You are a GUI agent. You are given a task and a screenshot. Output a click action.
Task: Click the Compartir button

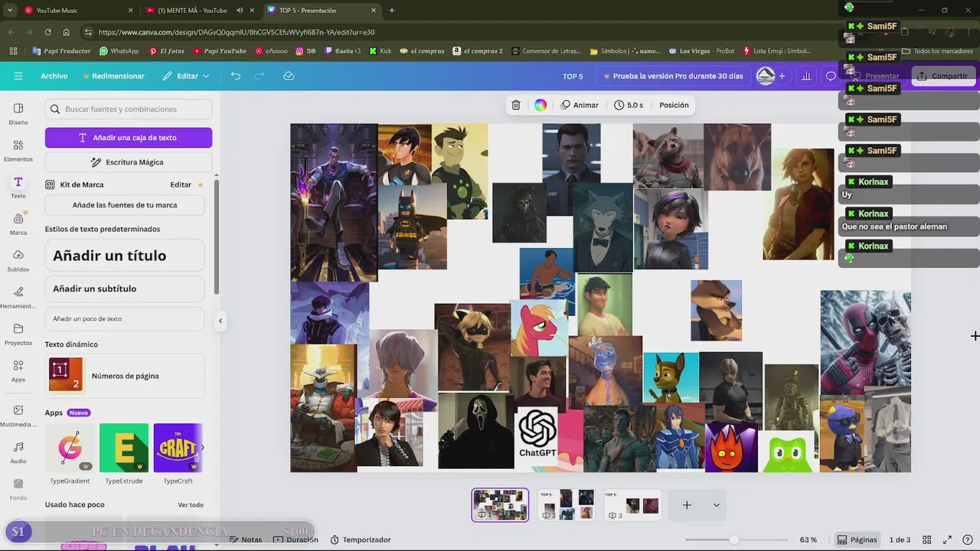coord(943,76)
